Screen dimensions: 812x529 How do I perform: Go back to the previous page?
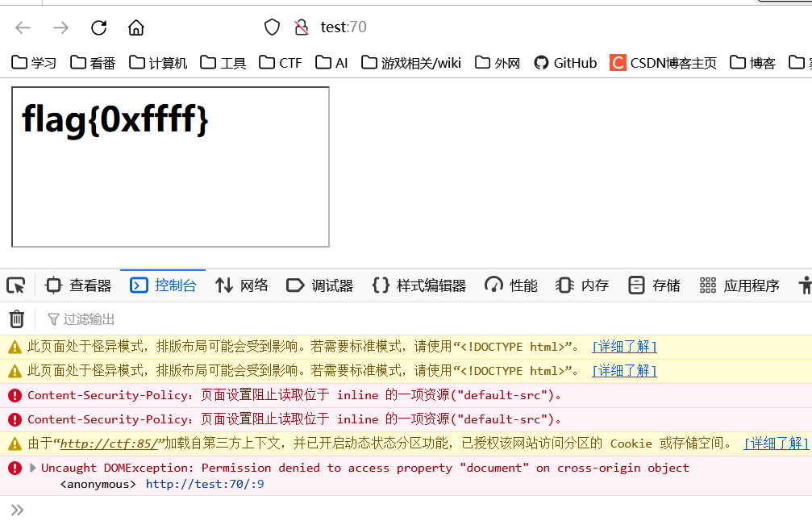(23, 27)
